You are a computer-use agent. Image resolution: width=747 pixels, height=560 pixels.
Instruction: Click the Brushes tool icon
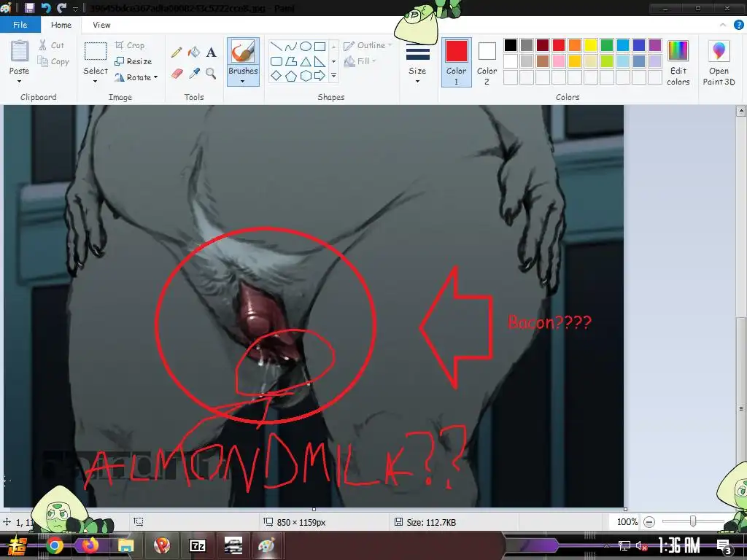click(243, 52)
